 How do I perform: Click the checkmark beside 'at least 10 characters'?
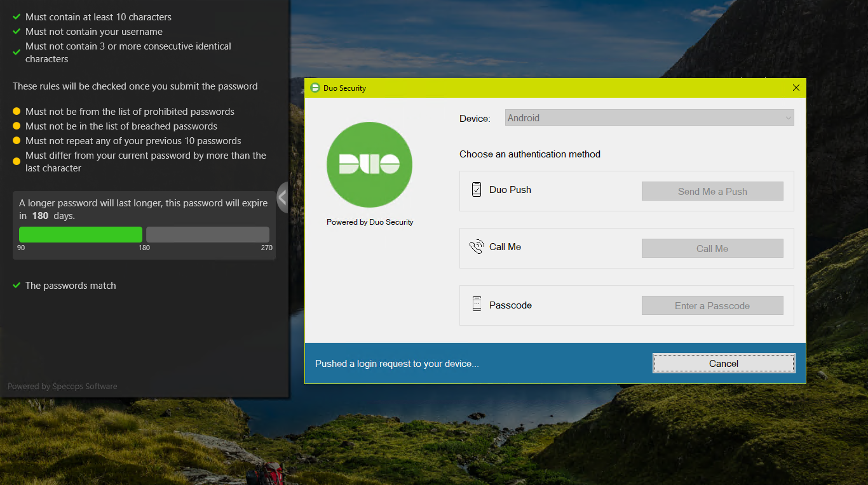[17, 17]
